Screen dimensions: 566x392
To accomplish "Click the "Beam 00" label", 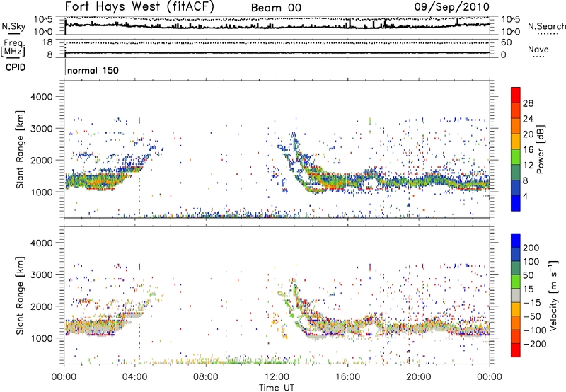I will tap(276, 8).
